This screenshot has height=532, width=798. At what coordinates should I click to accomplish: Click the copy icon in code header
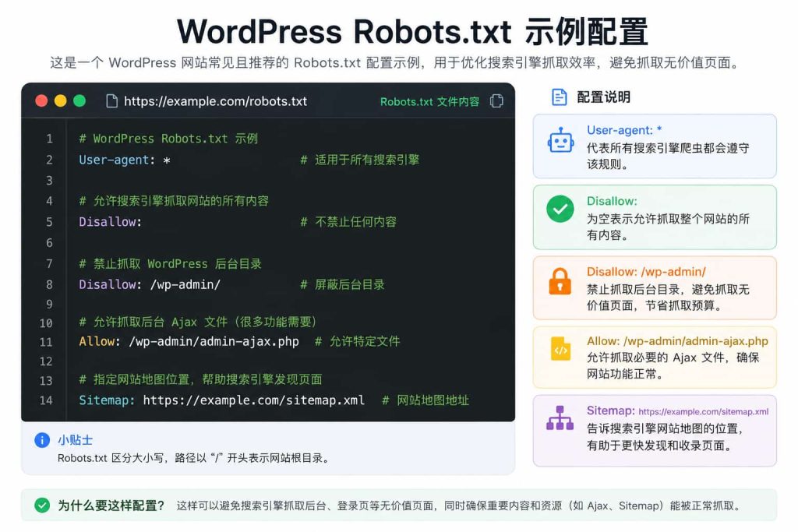496,100
